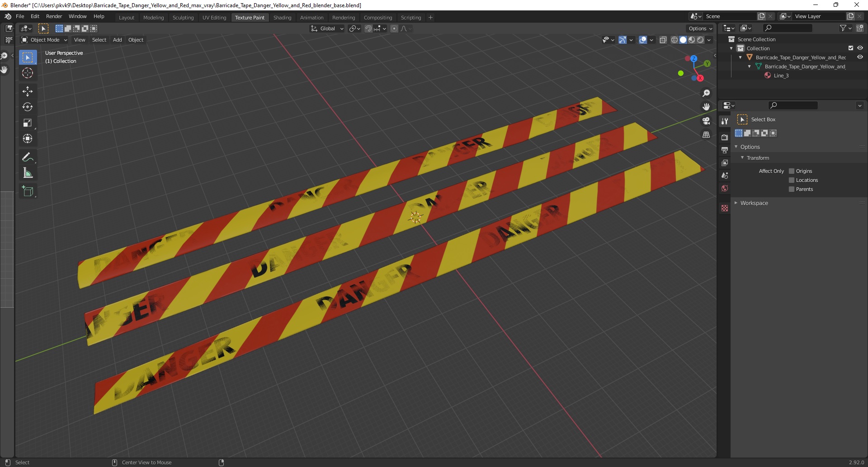Toggle show overlays button
Image resolution: width=868 pixels, height=467 pixels.
coord(643,40)
